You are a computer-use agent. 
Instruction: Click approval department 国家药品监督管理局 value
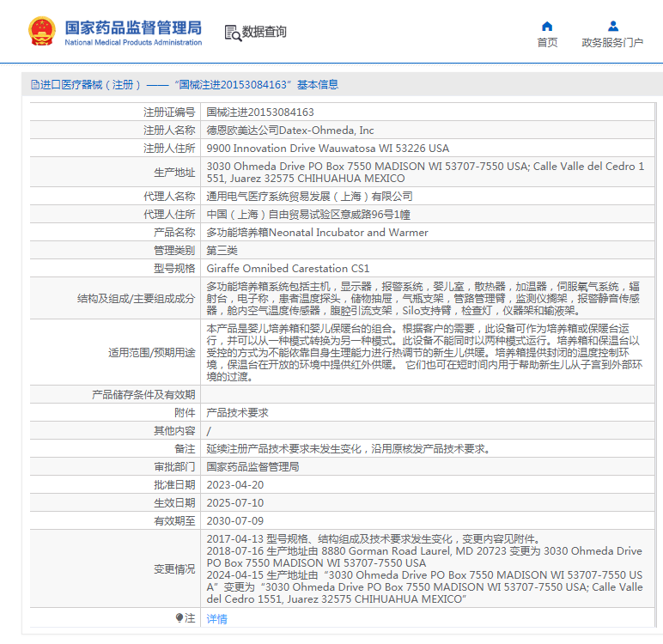click(x=252, y=467)
